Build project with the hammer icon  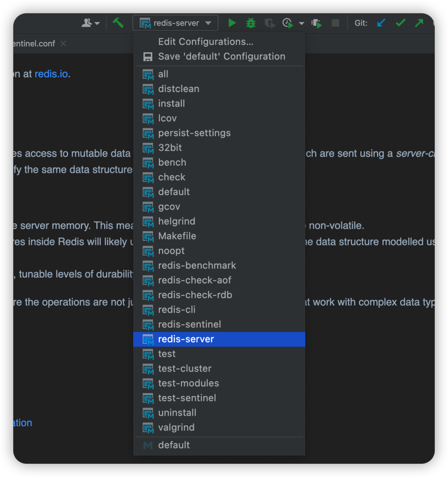pos(118,23)
